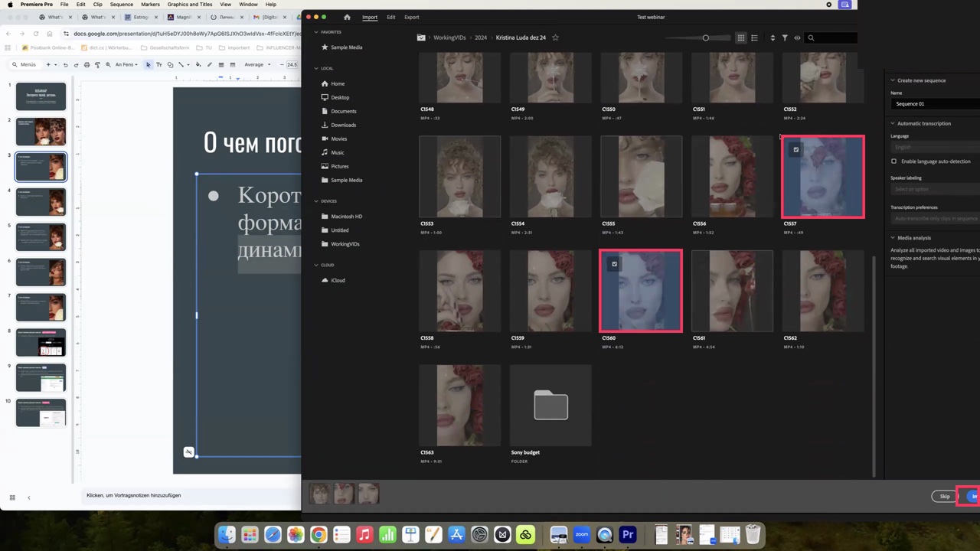
Task: Switch to list view in media browser
Action: tap(754, 37)
